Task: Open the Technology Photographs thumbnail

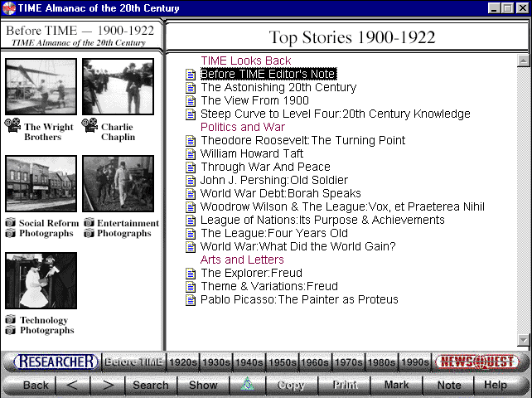Action: coord(41,280)
